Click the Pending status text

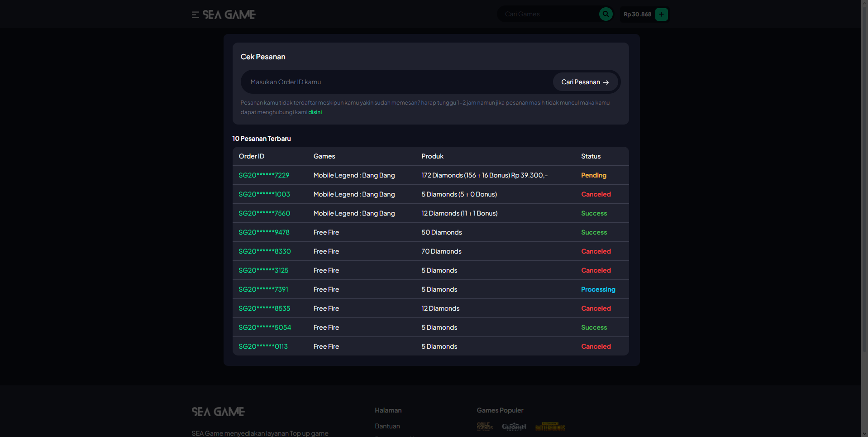594,175
